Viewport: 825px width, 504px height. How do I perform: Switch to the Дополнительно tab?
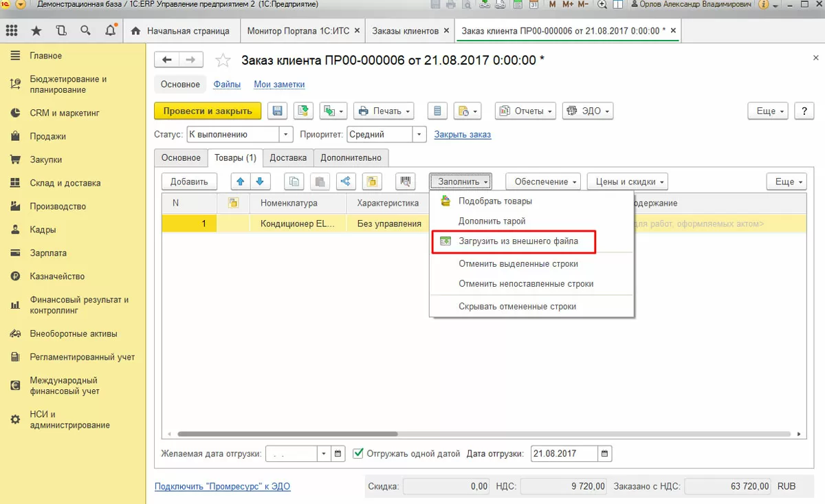[x=351, y=157]
